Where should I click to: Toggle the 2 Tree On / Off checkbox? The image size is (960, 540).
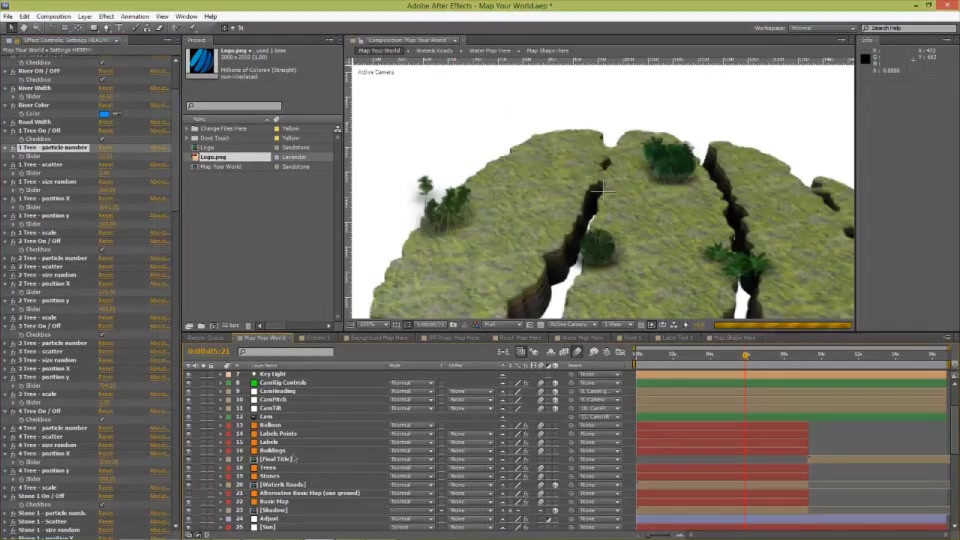click(x=102, y=249)
